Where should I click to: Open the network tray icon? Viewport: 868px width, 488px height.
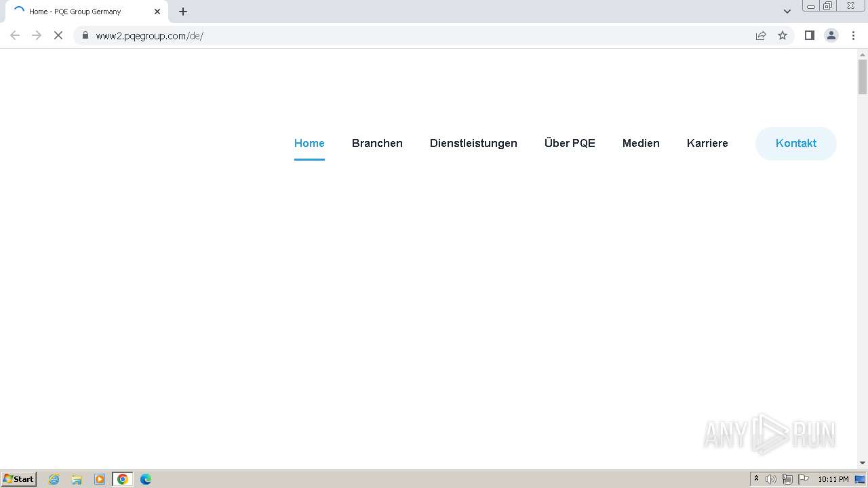pyautogui.click(x=787, y=479)
